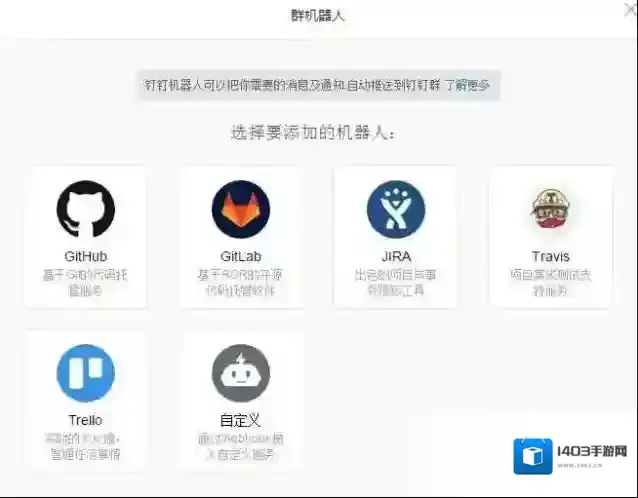Viewport: 638px width, 498px height.
Task: Choose the GitLab fox logo
Action: tap(241, 209)
